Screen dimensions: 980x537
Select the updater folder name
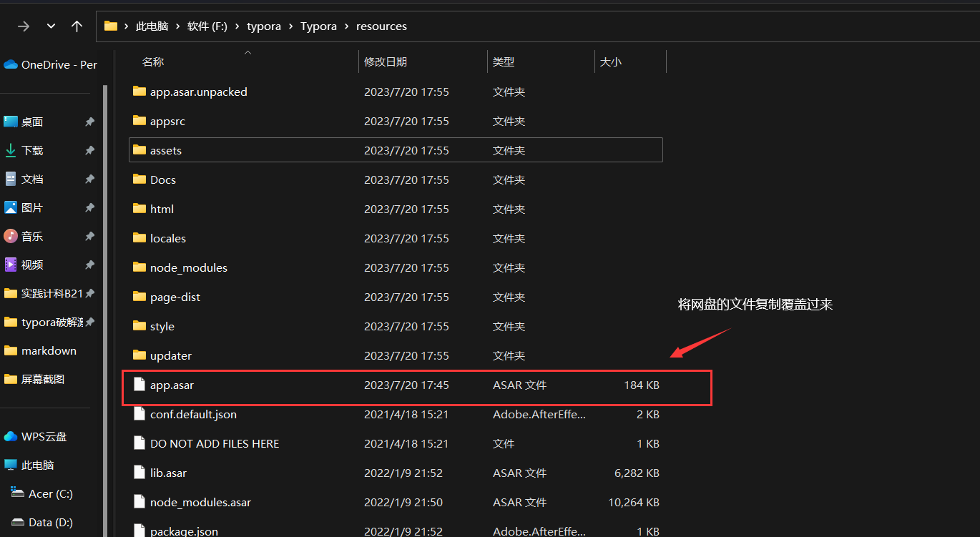click(x=171, y=355)
